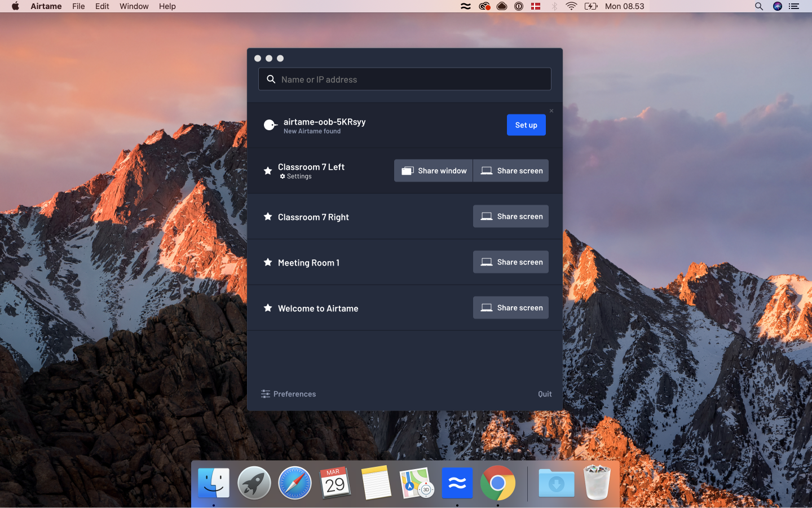Toggle favorite star for Classroom 7 Right
Screen dimensions: 812x508
click(268, 217)
